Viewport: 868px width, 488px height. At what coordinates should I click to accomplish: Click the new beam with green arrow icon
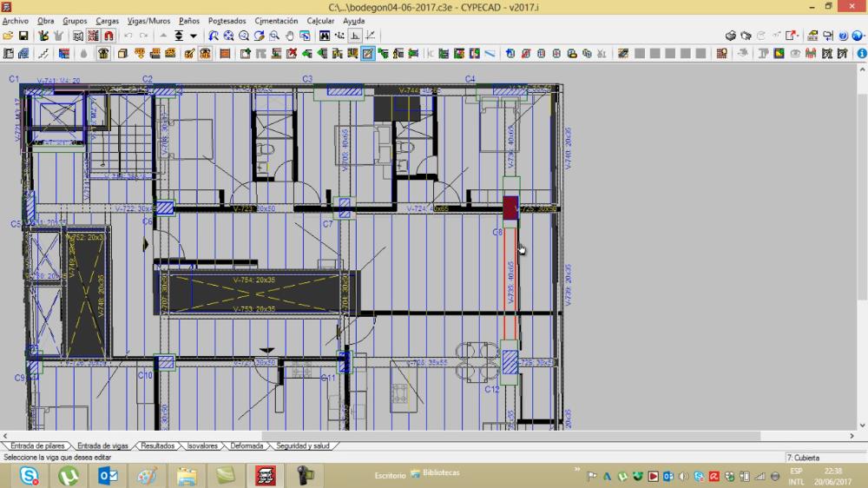246,54
